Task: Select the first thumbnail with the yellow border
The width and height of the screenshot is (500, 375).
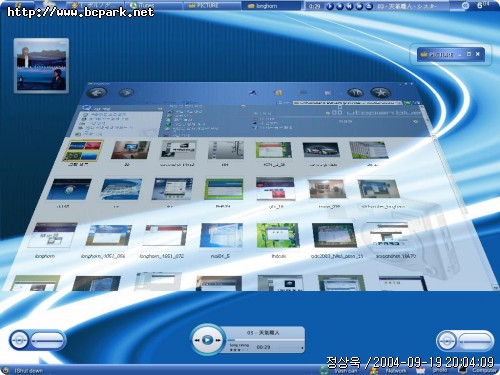Action: (84, 150)
